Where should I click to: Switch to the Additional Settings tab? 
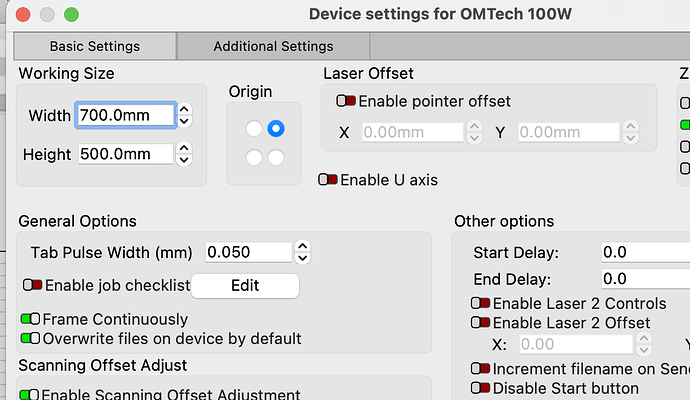(x=273, y=46)
